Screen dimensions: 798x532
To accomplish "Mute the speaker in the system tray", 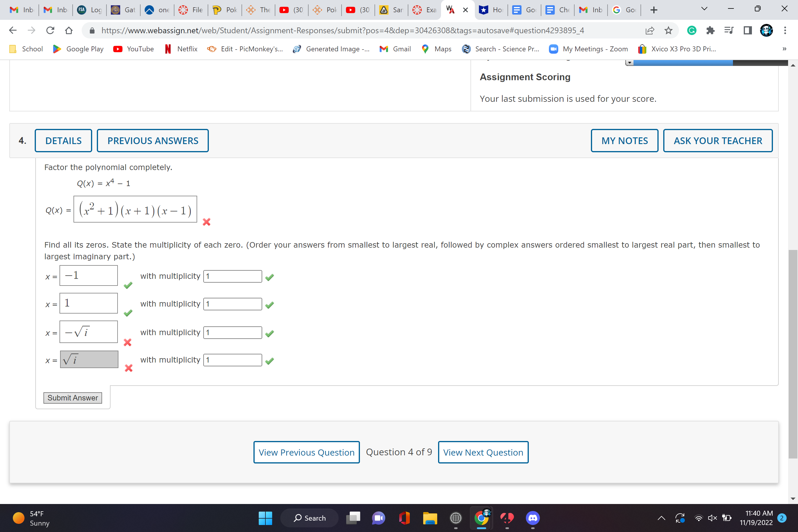I will (712, 518).
